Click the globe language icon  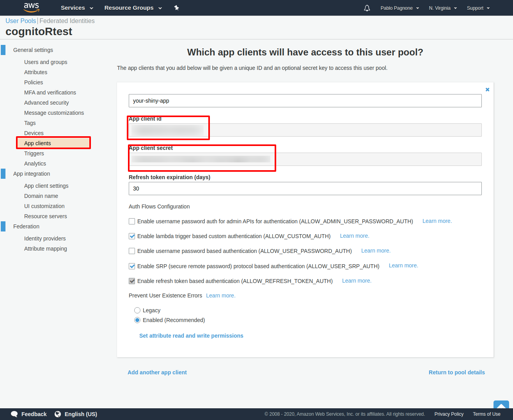[x=58, y=414]
